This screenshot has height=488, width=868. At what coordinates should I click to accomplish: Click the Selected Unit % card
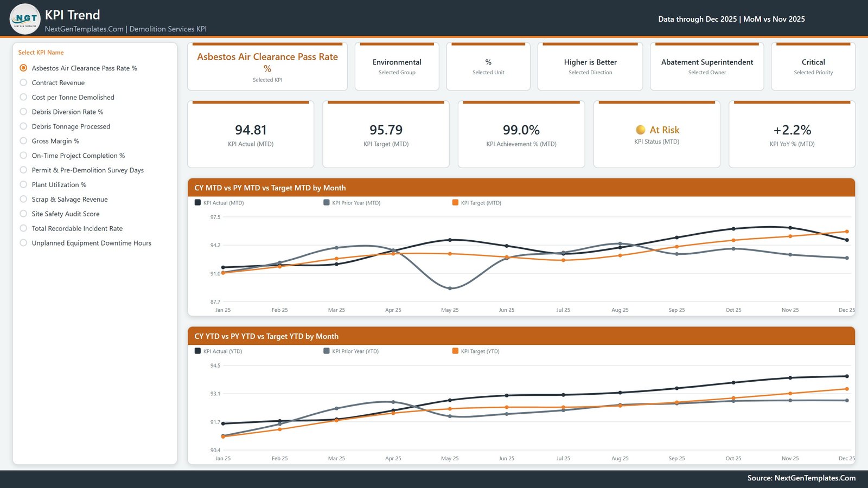pos(488,67)
